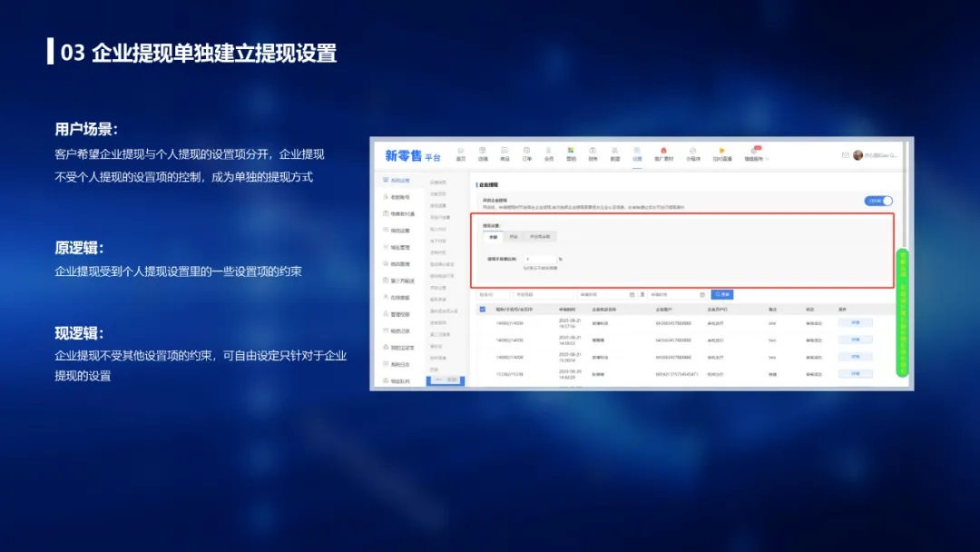This screenshot has width=980, height=552.
Task: Check the select-all checkbox in table header
Action: coord(483,310)
